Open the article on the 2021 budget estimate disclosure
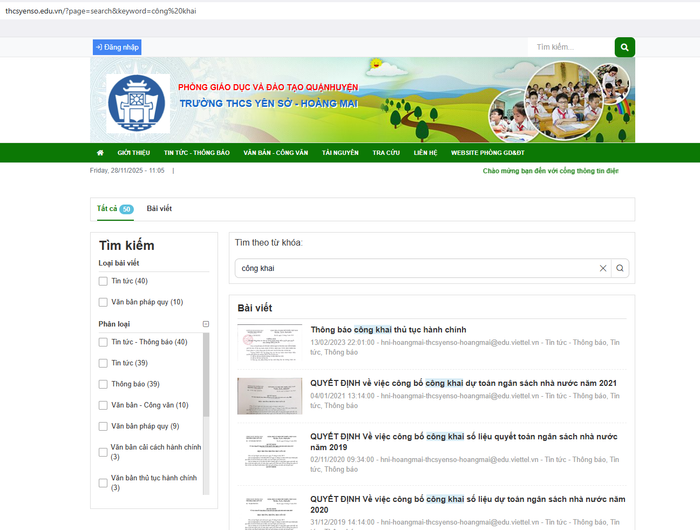The image size is (700, 530). coord(463,383)
